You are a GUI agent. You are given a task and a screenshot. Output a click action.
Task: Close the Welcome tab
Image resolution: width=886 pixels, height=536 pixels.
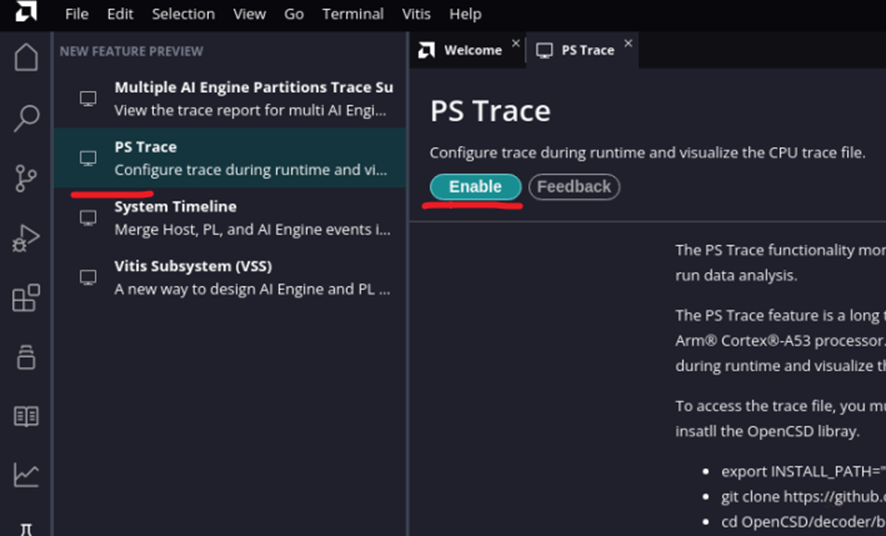[x=516, y=44]
